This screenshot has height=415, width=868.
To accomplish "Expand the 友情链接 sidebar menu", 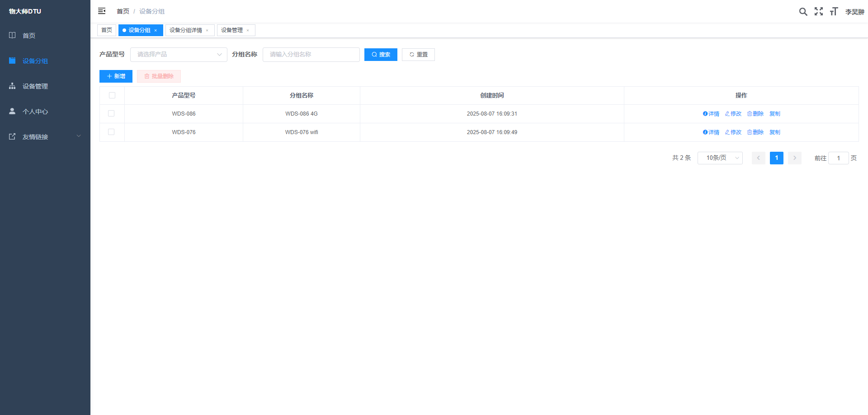I will click(x=45, y=137).
